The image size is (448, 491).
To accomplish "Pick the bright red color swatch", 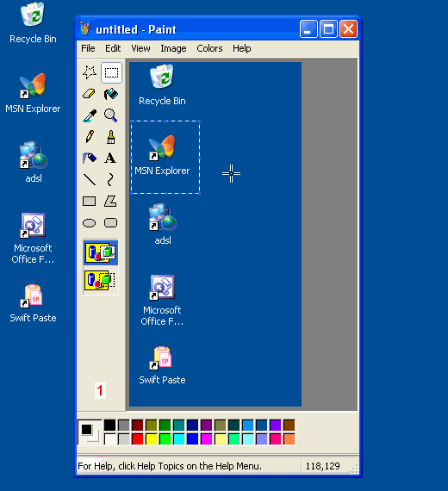I will [x=137, y=439].
